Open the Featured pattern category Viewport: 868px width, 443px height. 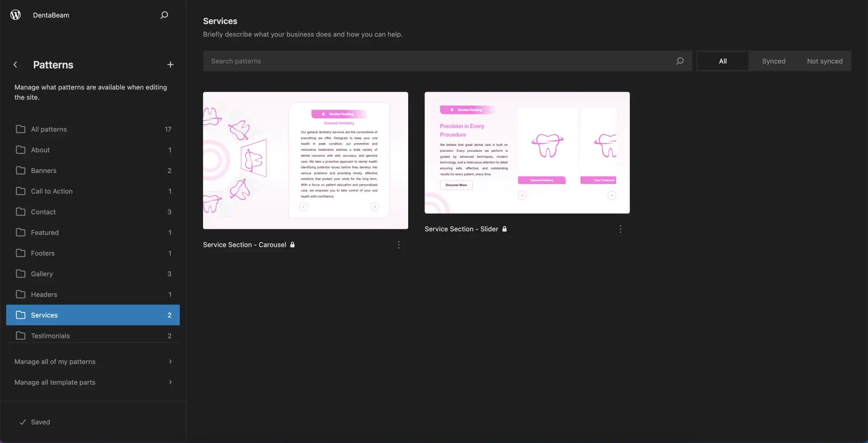(x=93, y=233)
